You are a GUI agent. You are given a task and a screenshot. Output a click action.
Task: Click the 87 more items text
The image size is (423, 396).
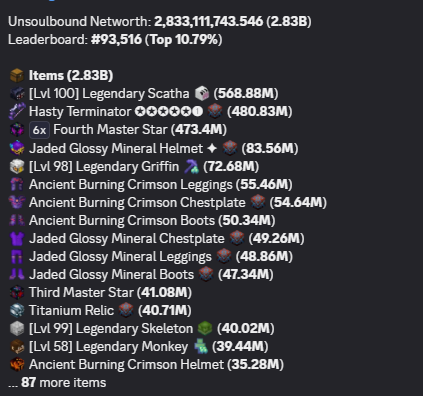(63, 382)
